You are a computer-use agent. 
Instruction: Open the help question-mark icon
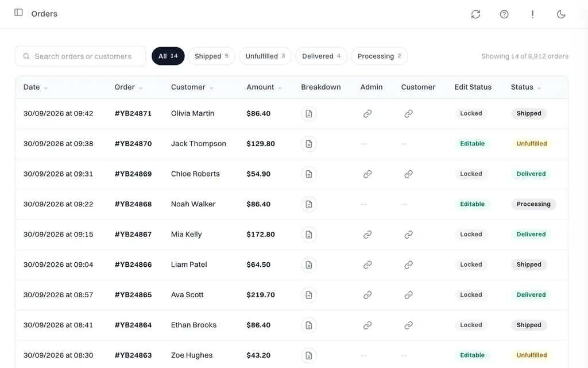pos(504,14)
